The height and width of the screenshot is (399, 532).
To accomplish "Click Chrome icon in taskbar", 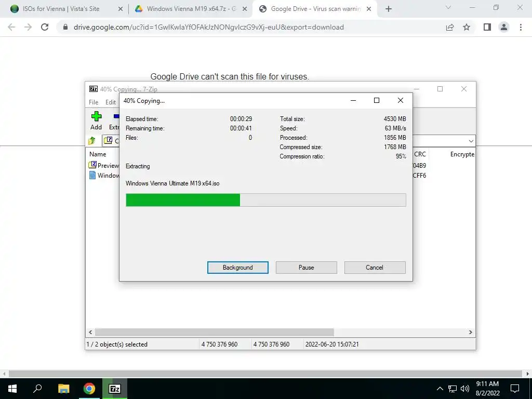I will 89,389.
